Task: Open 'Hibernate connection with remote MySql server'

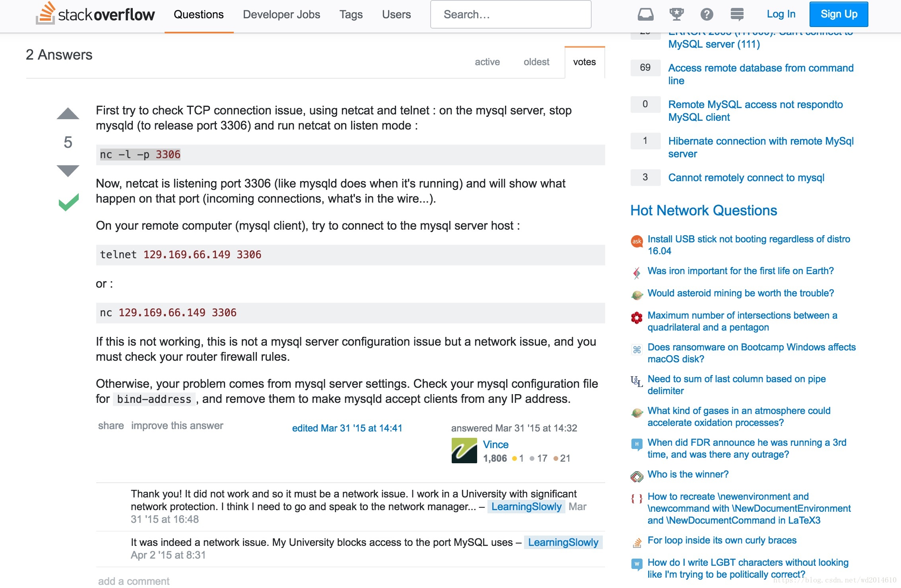Action: (x=761, y=147)
